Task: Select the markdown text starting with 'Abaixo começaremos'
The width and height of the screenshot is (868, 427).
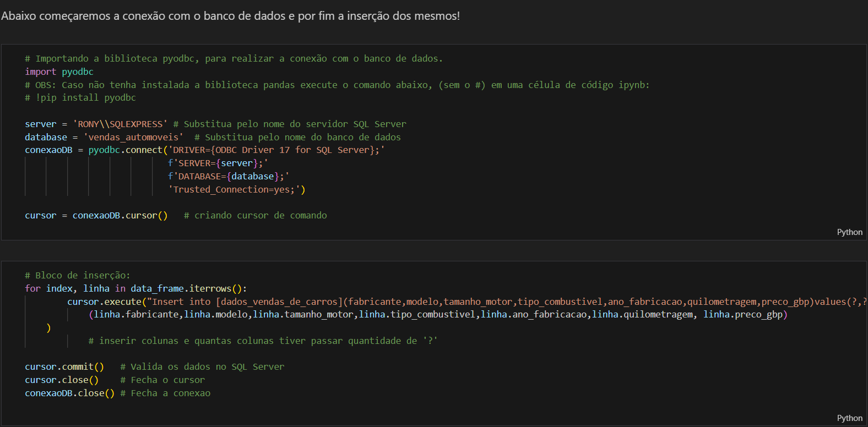Action: [x=230, y=16]
